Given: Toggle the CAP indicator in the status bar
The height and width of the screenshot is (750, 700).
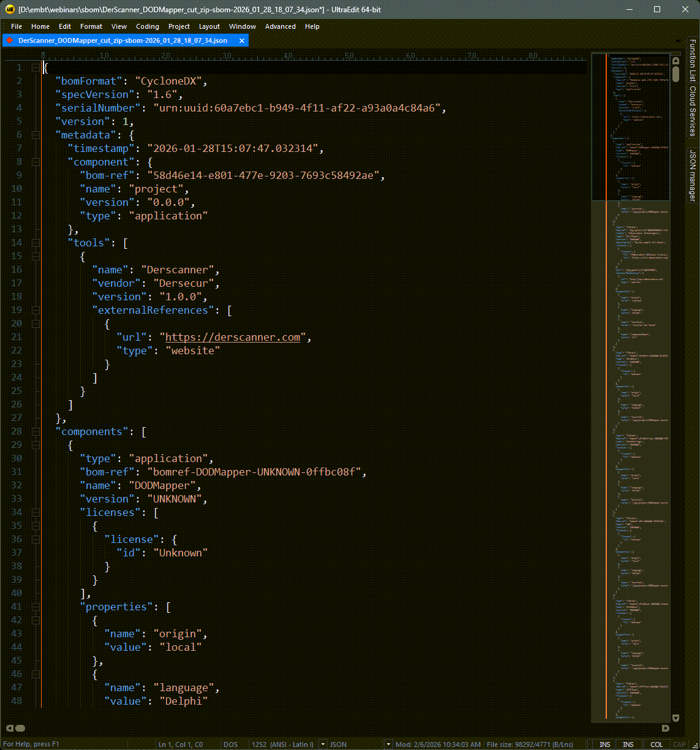Looking at the screenshot, I should pyautogui.click(x=679, y=744).
